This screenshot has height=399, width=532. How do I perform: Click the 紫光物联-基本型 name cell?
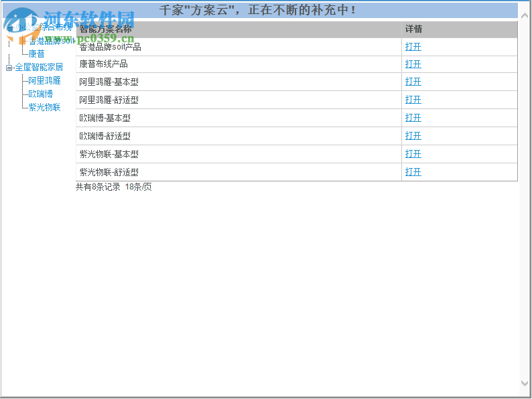(x=239, y=154)
